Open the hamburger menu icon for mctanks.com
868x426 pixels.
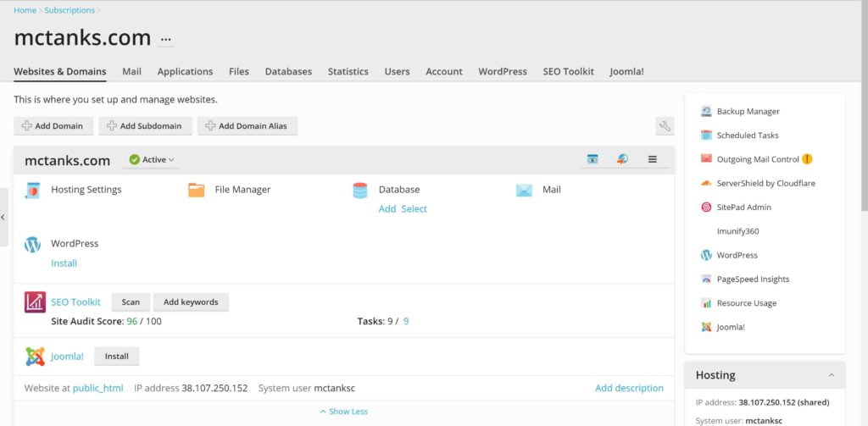click(652, 159)
